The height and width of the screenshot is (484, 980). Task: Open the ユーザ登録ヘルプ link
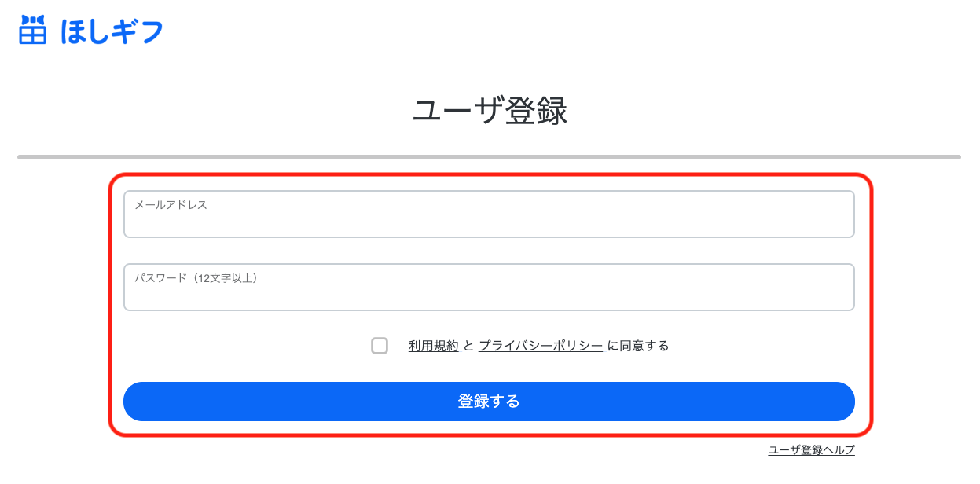coord(811,450)
